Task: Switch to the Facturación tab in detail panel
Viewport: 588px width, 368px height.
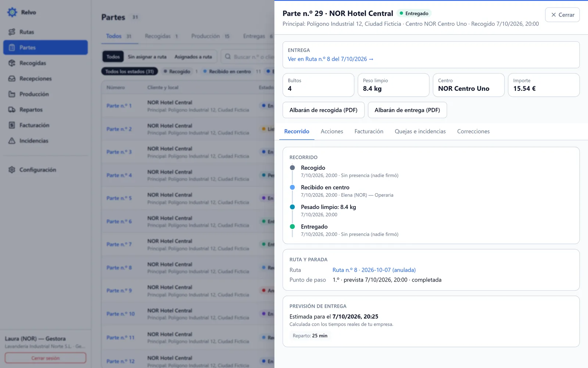Action: point(369,131)
